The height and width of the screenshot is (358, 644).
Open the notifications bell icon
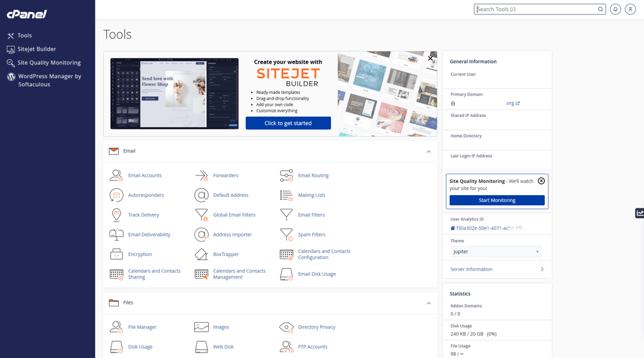coord(615,9)
